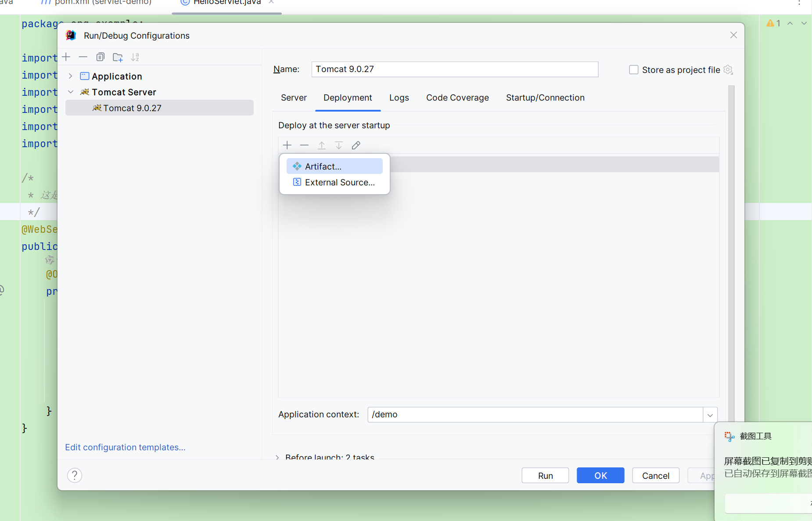The height and width of the screenshot is (521, 812).
Task: Go to previous highlighted error arrow
Action: (x=790, y=23)
